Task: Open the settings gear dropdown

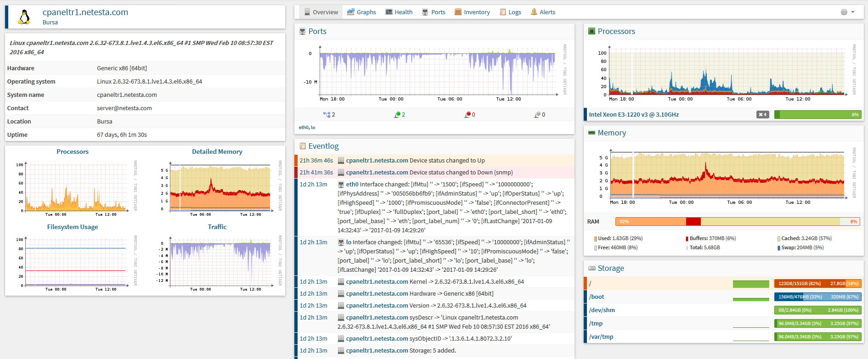Action: (848, 12)
